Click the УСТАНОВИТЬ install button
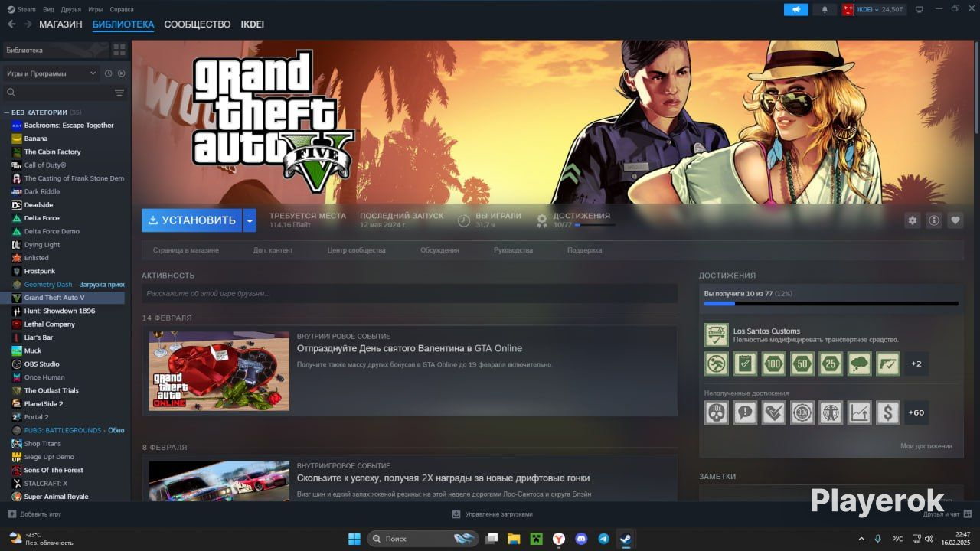Screen dimensions: 980x551 [191, 220]
